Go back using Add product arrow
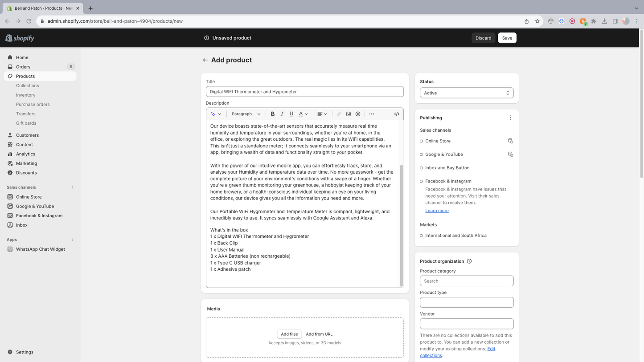 coord(205,60)
